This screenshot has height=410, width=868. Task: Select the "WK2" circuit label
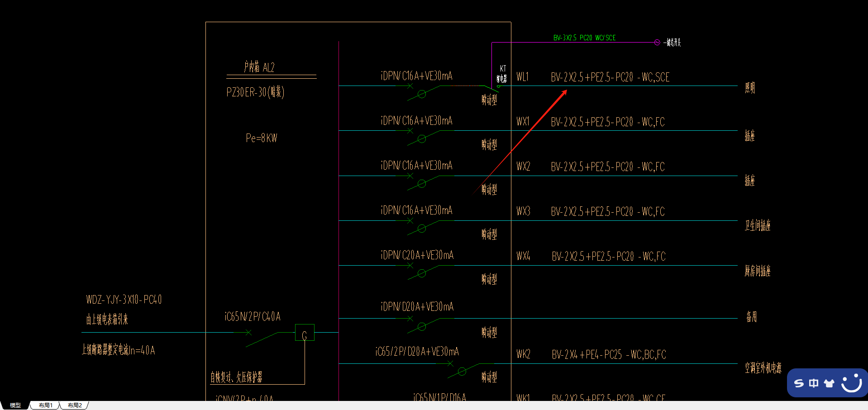pos(523,354)
